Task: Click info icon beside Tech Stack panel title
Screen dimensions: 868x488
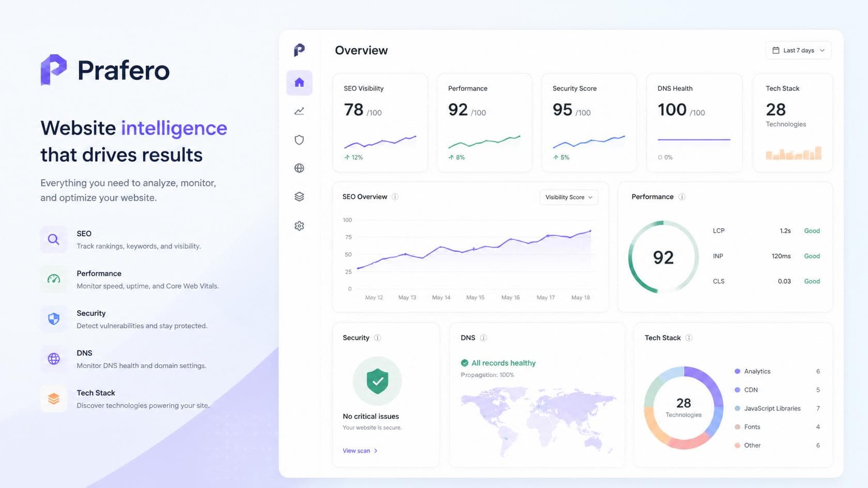Action: 689,338
